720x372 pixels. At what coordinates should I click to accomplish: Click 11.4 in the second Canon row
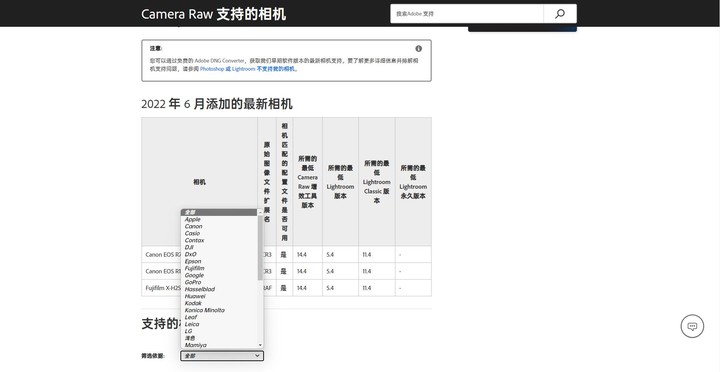366,271
